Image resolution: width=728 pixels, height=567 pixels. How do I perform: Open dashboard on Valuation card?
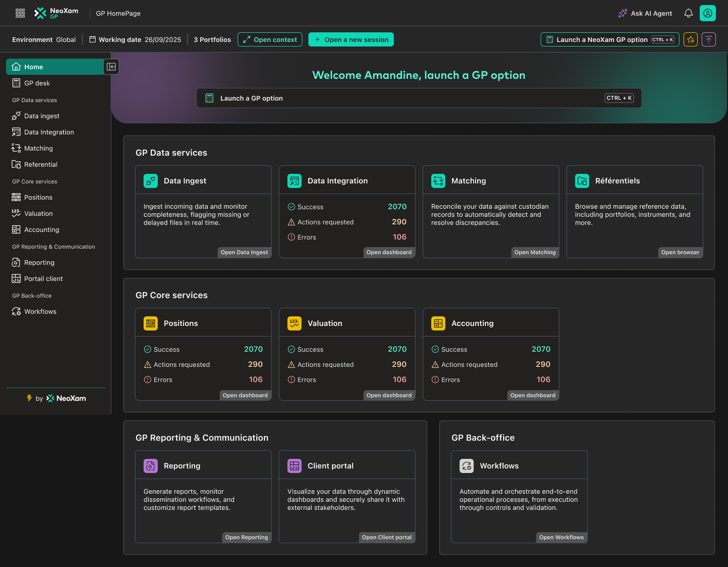pos(389,395)
